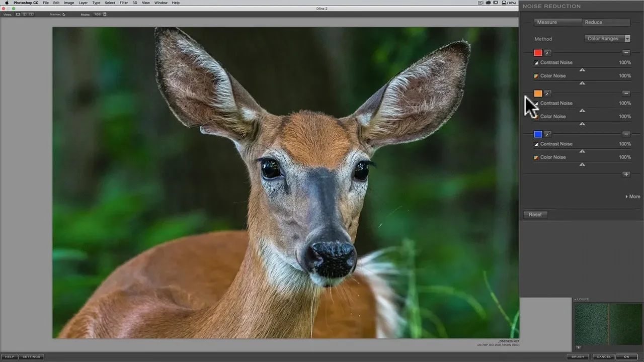644x362 pixels.
Task: Toggle the Preview checkbox
Action: [64, 14]
